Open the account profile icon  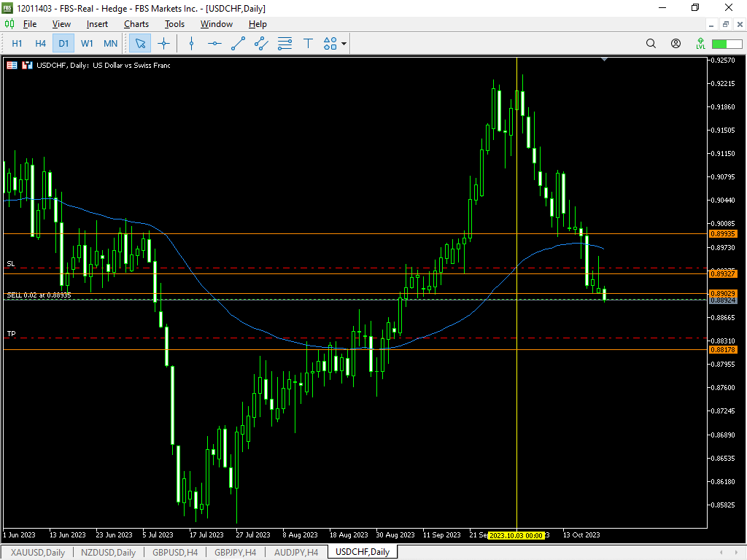(x=676, y=44)
